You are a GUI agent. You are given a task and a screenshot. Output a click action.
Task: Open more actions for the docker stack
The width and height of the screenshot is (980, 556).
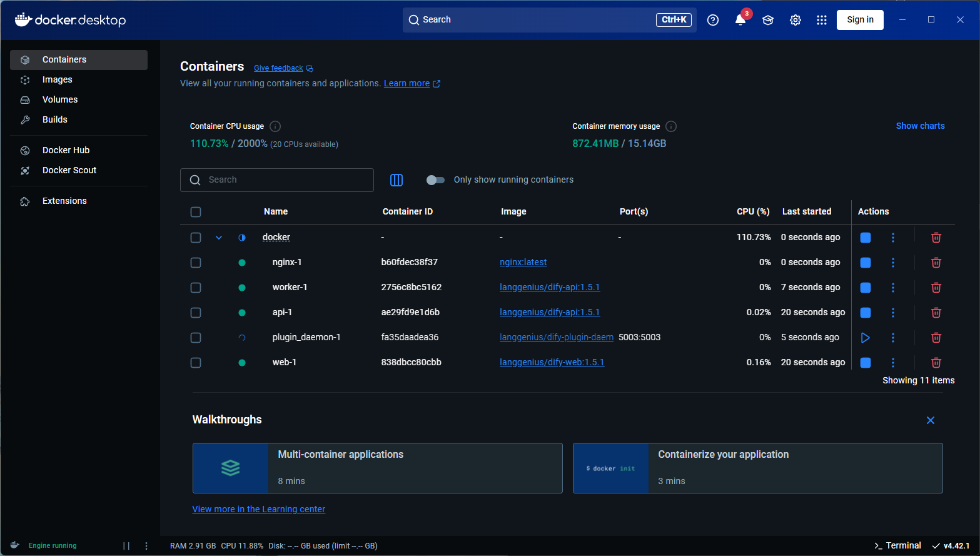[x=893, y=238]
